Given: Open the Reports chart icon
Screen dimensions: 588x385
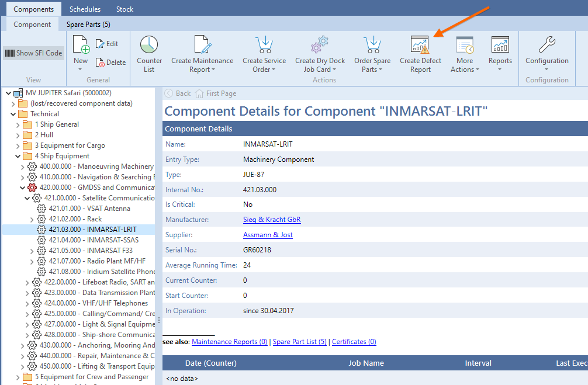Looking at the screenshot, I should [500, 44].
